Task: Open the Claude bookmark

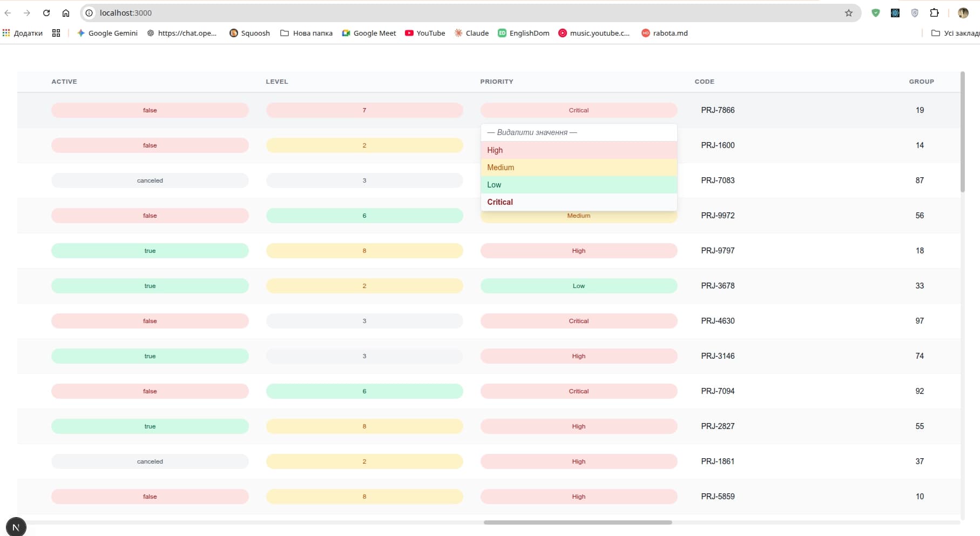Action: pyautogui.click(x=471, y=33)
